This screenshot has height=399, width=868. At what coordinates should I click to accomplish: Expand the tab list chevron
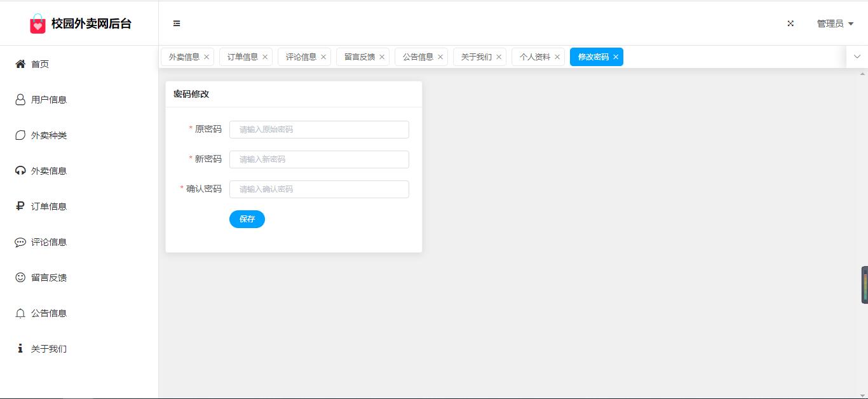coord(857,57)
